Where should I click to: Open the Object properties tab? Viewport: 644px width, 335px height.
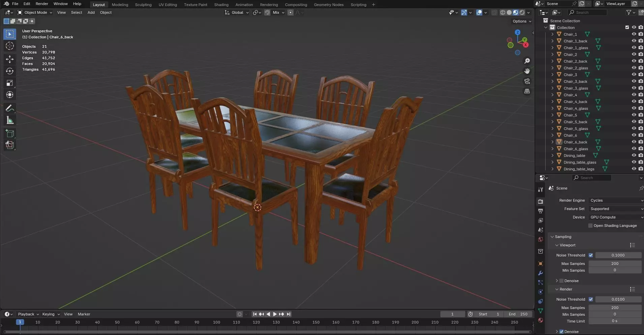pos(541,264)
